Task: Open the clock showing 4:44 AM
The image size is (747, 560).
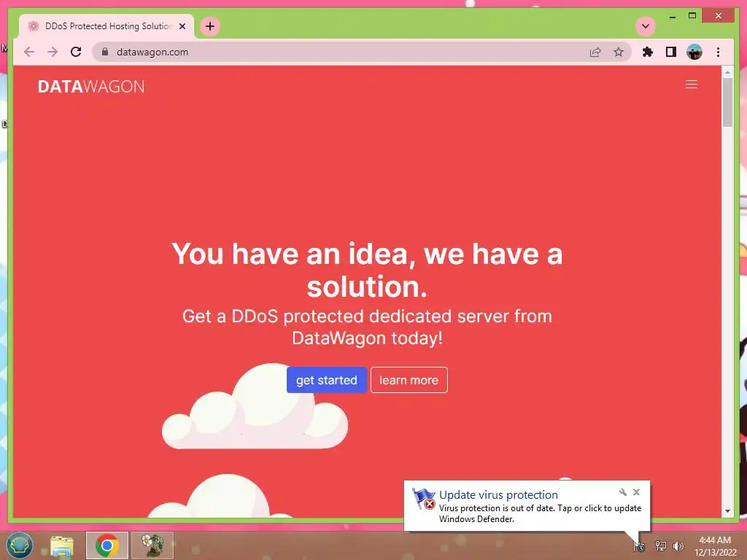Action: coord(715,546)
